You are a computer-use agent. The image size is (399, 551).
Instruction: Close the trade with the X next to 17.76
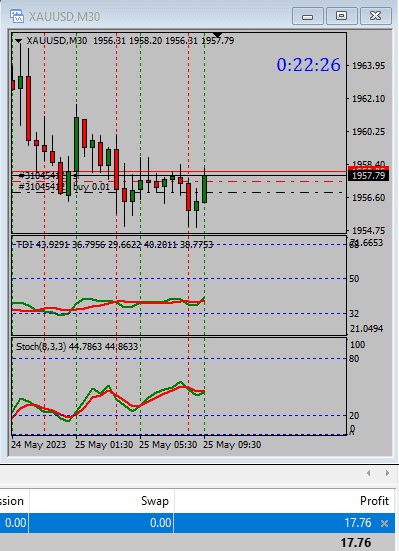[385, 524]
